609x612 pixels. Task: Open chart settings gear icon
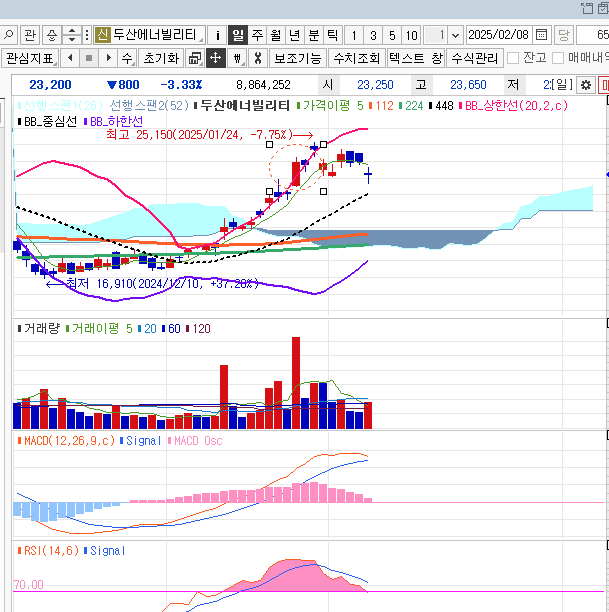(586, 85)
